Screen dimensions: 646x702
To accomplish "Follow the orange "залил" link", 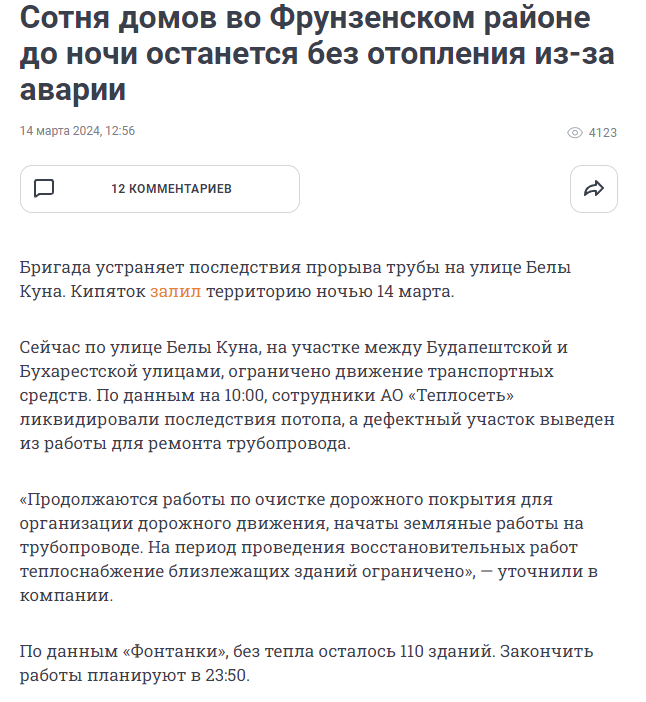I will coord(176,292).
